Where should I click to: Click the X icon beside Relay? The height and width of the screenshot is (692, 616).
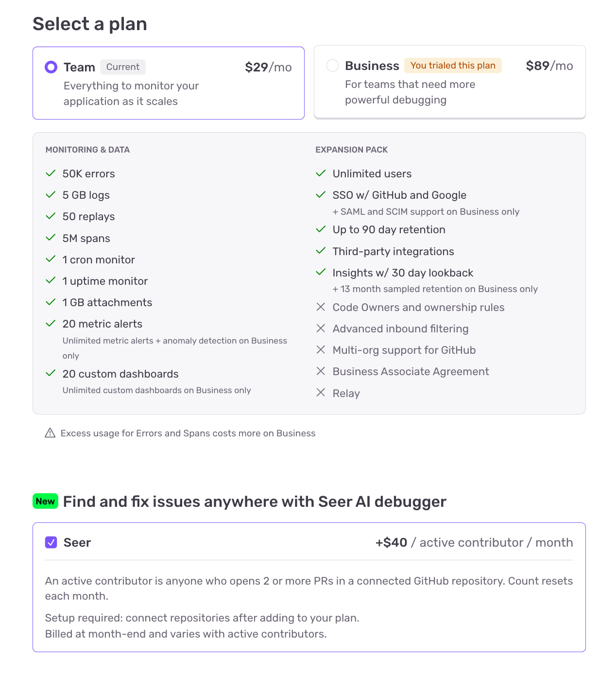[321, 393]
